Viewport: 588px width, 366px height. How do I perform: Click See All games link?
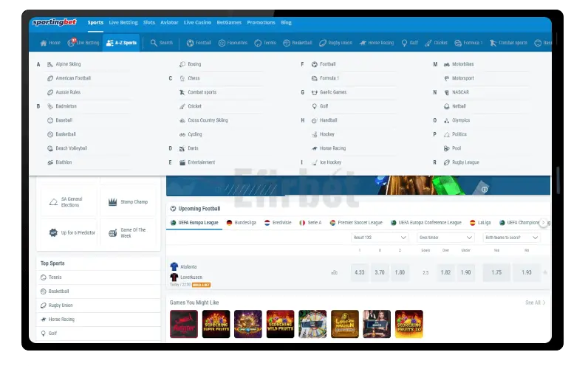[535, 303]
